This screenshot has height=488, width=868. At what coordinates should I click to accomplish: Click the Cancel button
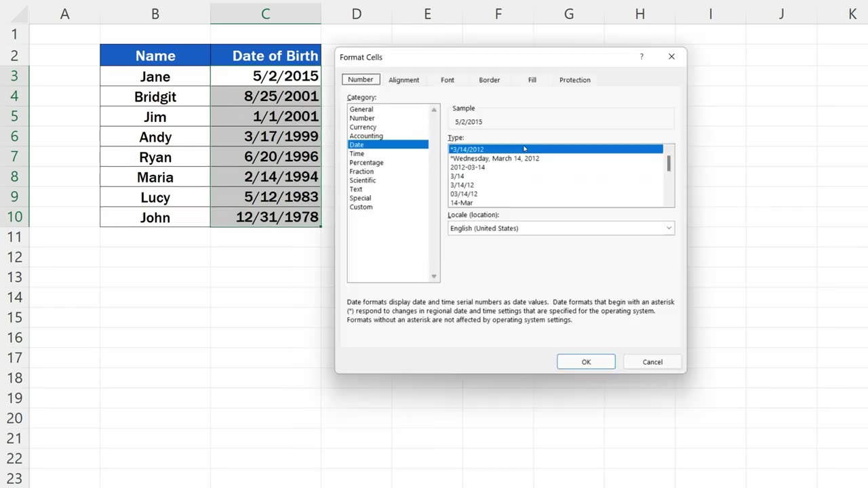coord(652,362)
